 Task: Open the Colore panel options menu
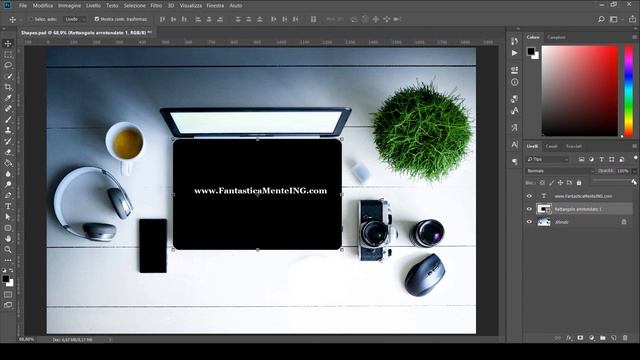pos(634,37)
